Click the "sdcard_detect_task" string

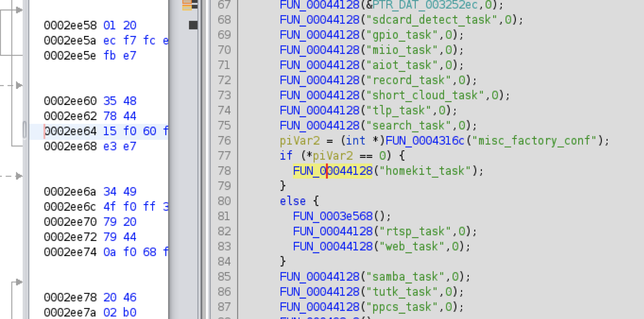pyautogui.click(x=432, y=20)
